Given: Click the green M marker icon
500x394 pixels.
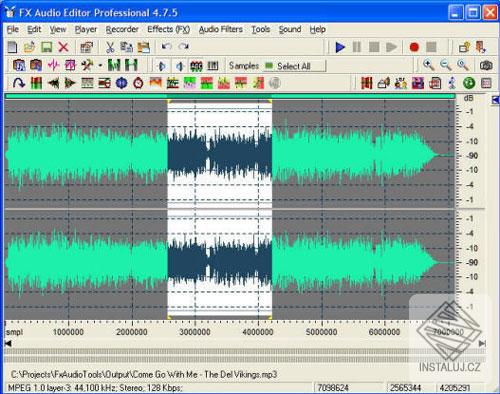Looking at the screenshot, I should pos(114,65).
